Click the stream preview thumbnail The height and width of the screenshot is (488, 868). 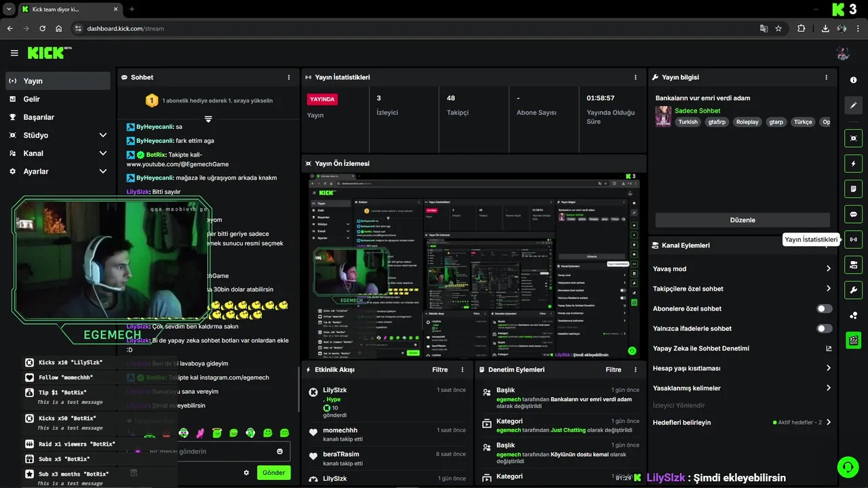[474, 266]
